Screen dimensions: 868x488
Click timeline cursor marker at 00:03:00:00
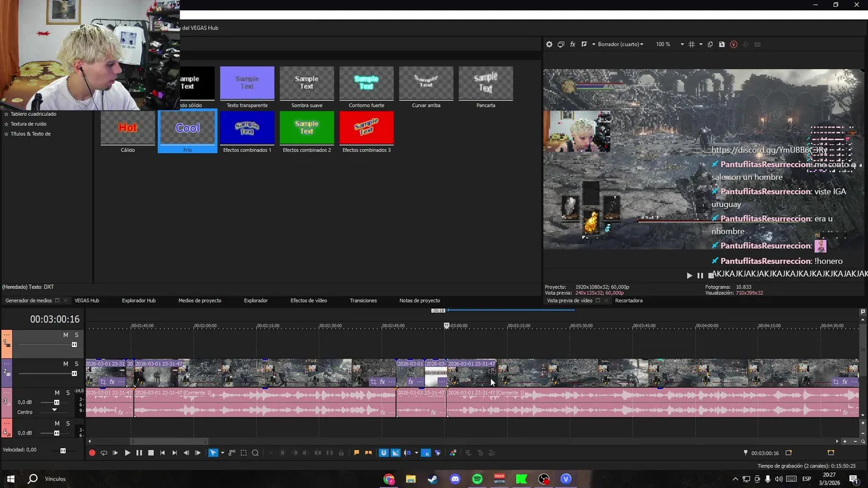pyautogui.click(x=446, y=325)
